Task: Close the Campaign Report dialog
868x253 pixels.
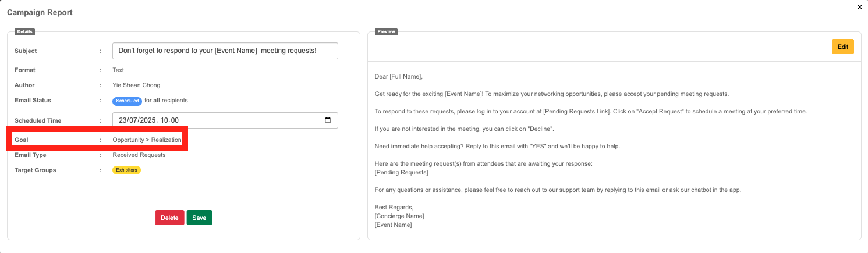Action: (x=860, y=7)
